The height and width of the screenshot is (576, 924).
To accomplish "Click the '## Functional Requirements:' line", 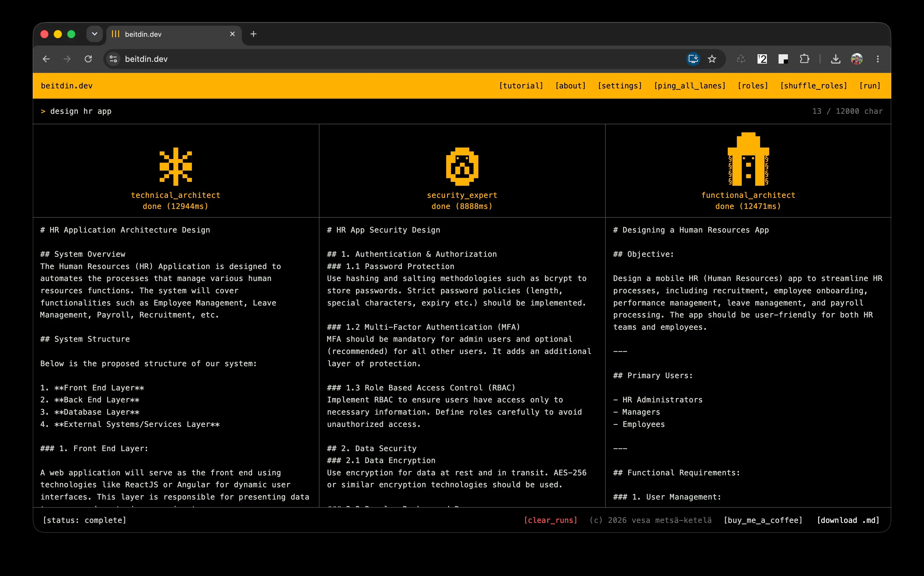I will (677, 473).
